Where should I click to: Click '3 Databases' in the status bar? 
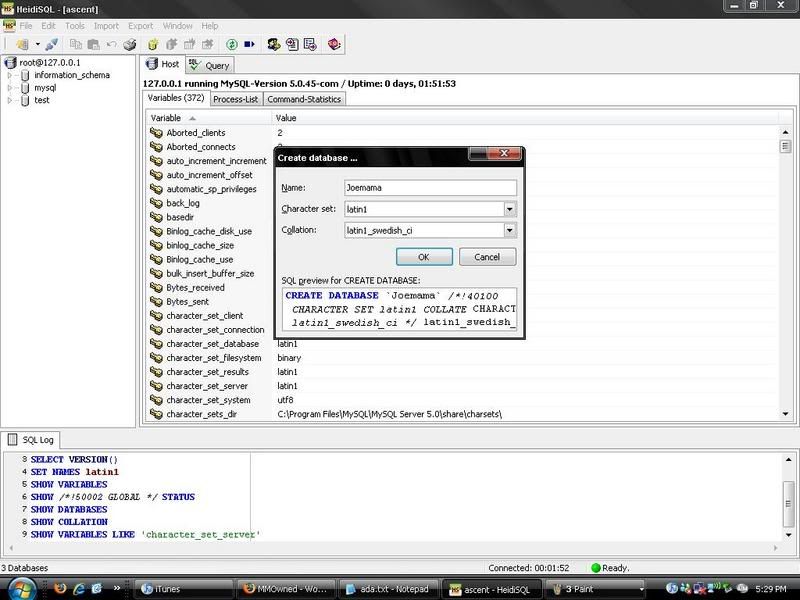click(24, 568)
